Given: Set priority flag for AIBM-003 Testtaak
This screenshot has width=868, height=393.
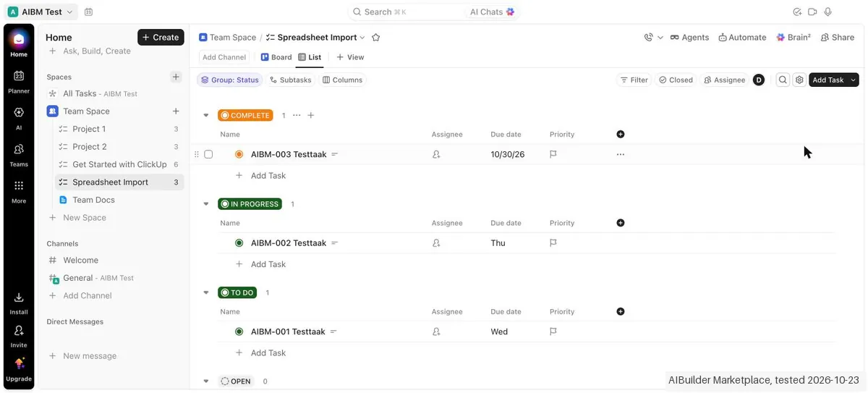Looking at the screenshot, I should (553, 154).
